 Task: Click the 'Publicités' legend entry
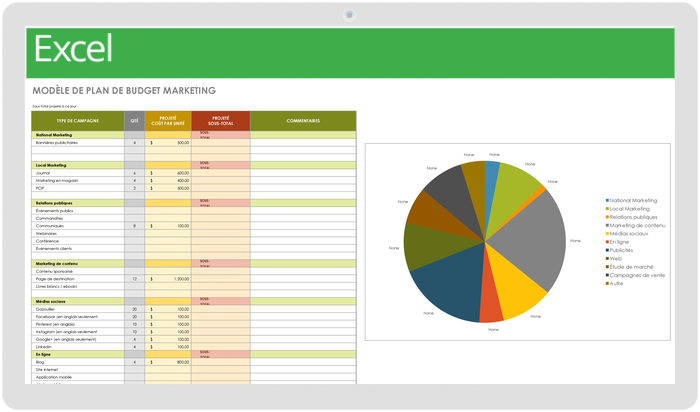(620, 250)
